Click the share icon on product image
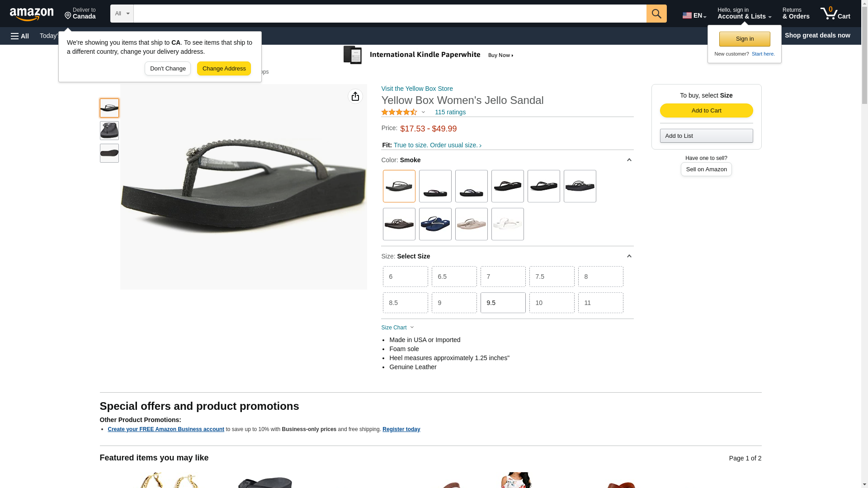The height and width of the screenshot is (488, 868). pos(355,96)
